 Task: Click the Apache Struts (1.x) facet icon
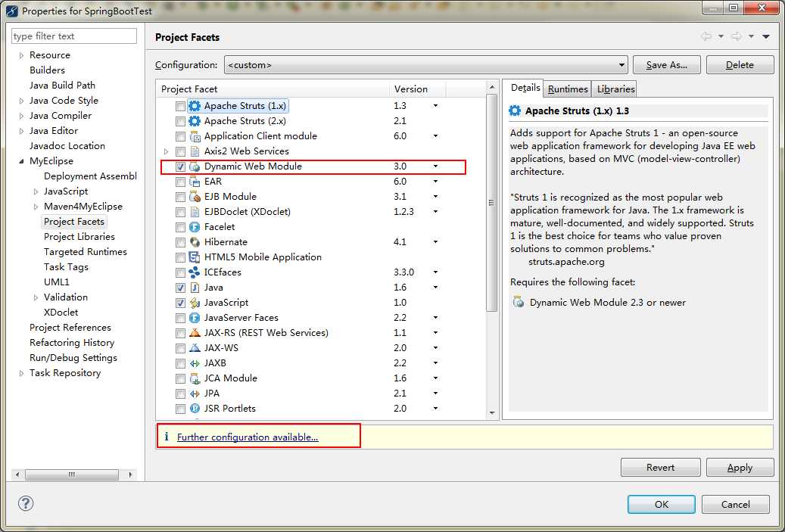(x=195, y=106)
